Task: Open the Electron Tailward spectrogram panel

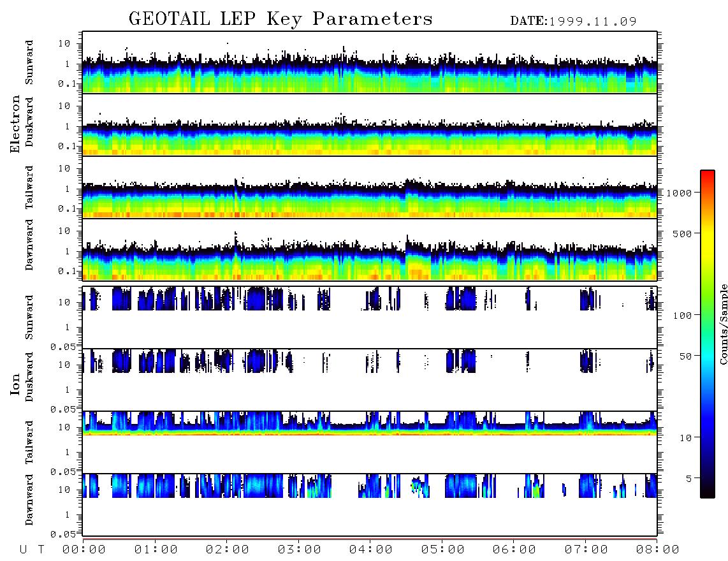Action: pyautogui.click(x=370, y=187)
